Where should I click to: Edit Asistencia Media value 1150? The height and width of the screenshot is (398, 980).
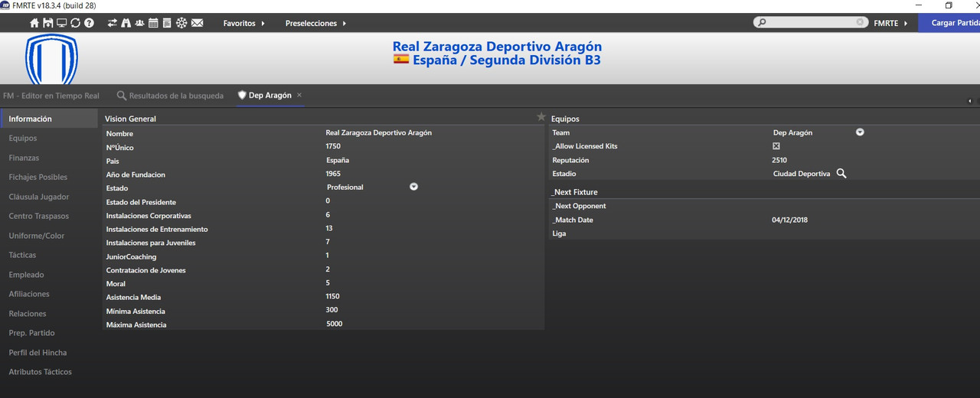[332, 296]
